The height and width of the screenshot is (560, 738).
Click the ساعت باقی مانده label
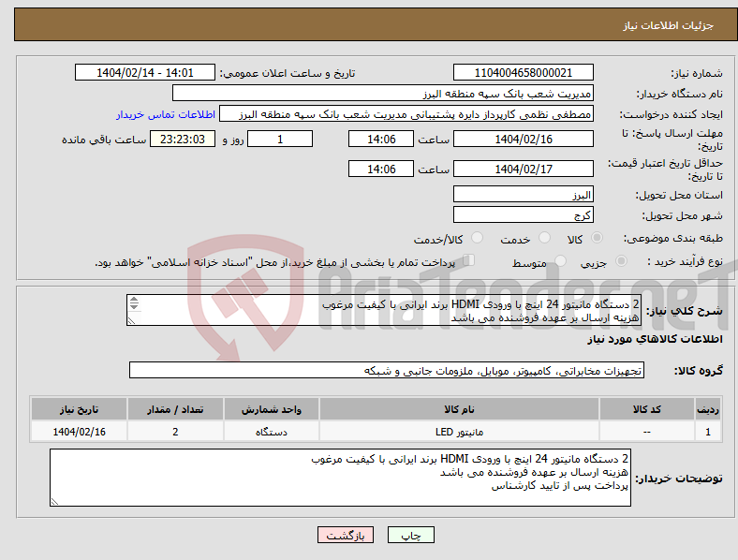[x=104, y=140]
